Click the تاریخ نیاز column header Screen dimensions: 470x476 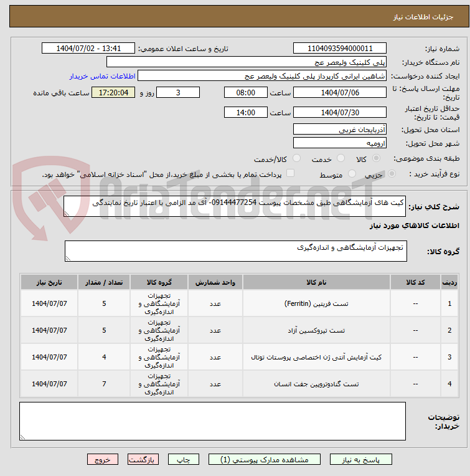(49, 282)
